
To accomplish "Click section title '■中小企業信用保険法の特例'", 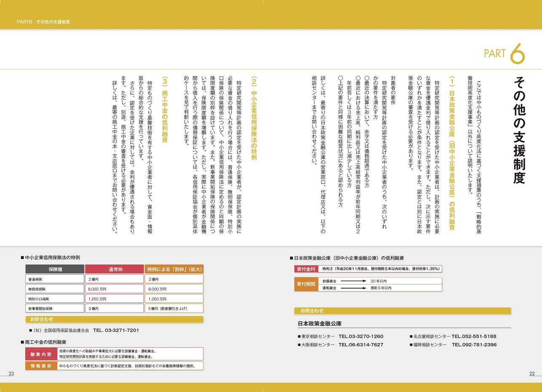I will click(x=50, y=257).
